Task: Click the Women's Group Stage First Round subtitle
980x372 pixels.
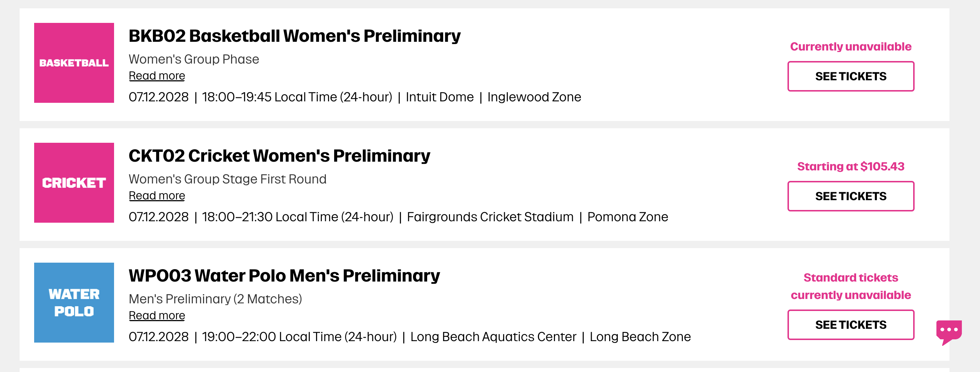Action: pyautogui.click(x=227, y=179)
